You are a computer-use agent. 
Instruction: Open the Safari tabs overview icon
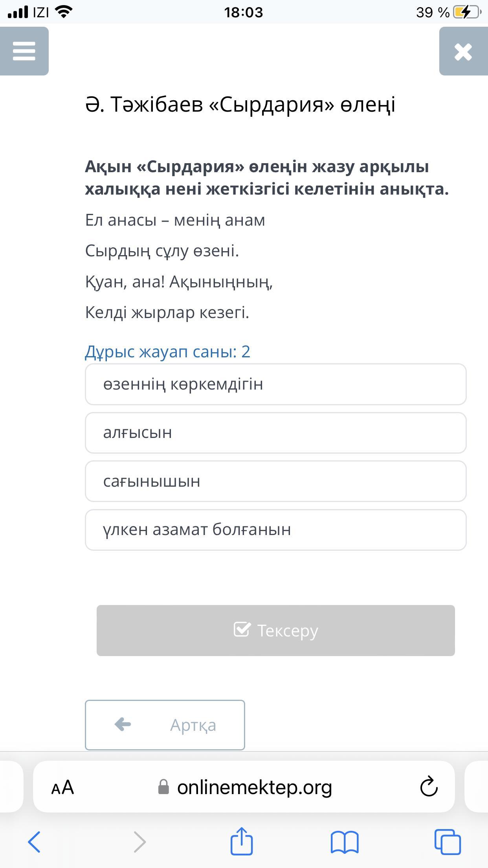[x=448, y=842]
